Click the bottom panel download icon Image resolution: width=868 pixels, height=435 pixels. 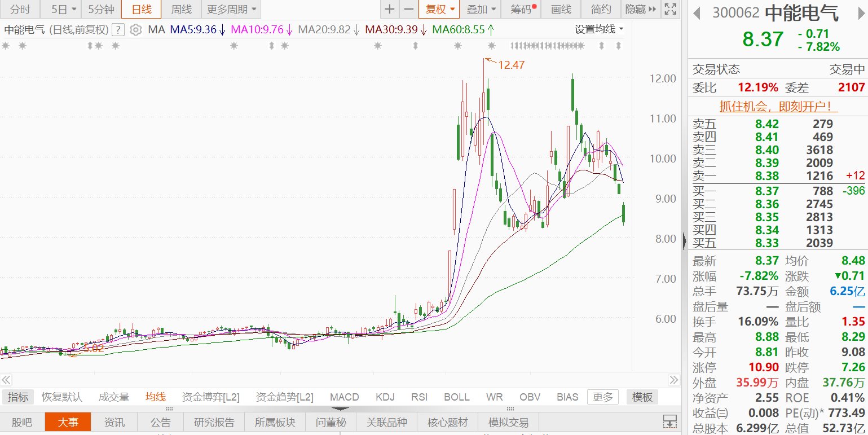[669, 421]
